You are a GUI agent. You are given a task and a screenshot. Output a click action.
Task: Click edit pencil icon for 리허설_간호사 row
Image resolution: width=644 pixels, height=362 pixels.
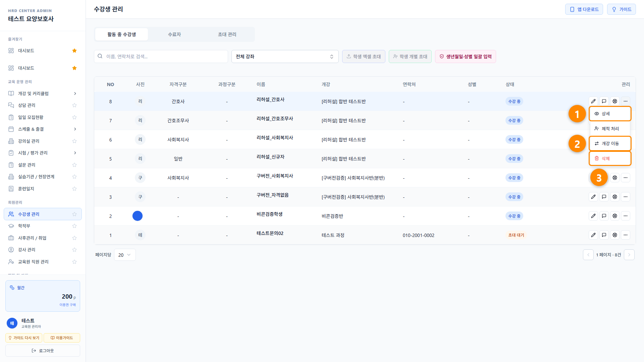coord(593,101)
